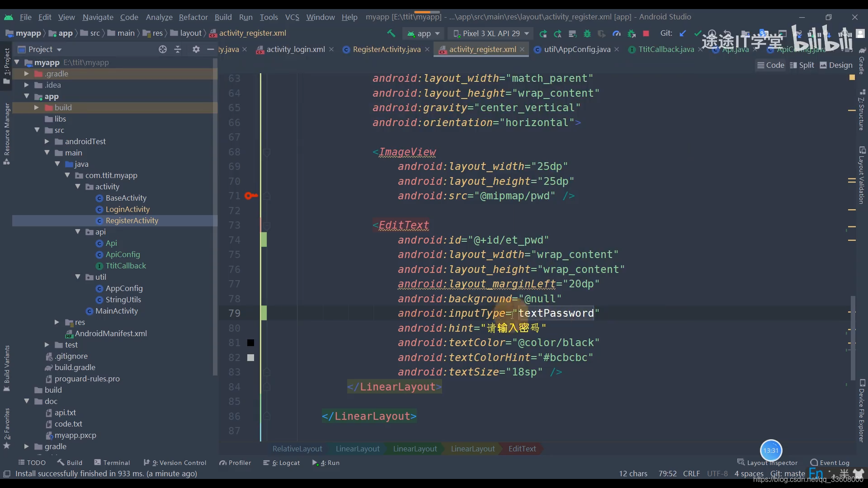This screenshot has height=488, width=868.
Task: Toggle the Resource Manager side panel
Action: click(x=7, y=134)
